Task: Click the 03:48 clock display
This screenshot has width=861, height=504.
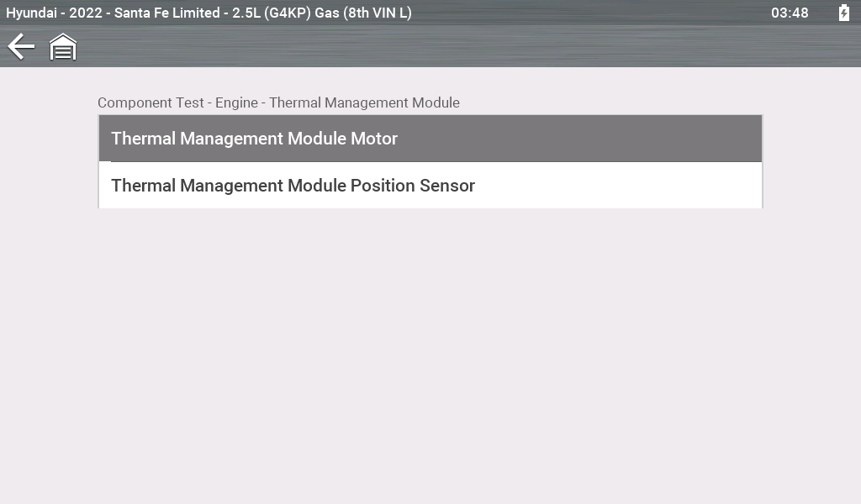Action: (790, 13)
